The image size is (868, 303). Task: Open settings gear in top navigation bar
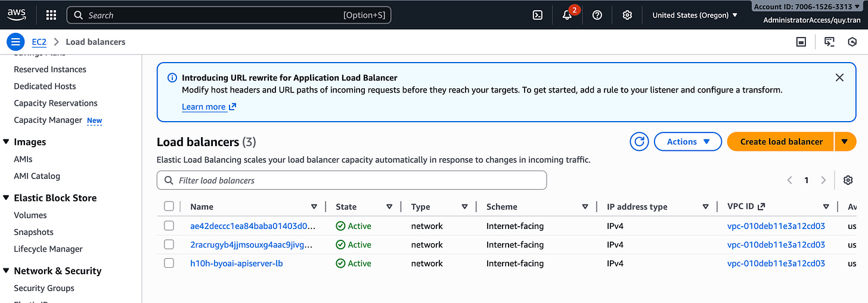(627, 15)
